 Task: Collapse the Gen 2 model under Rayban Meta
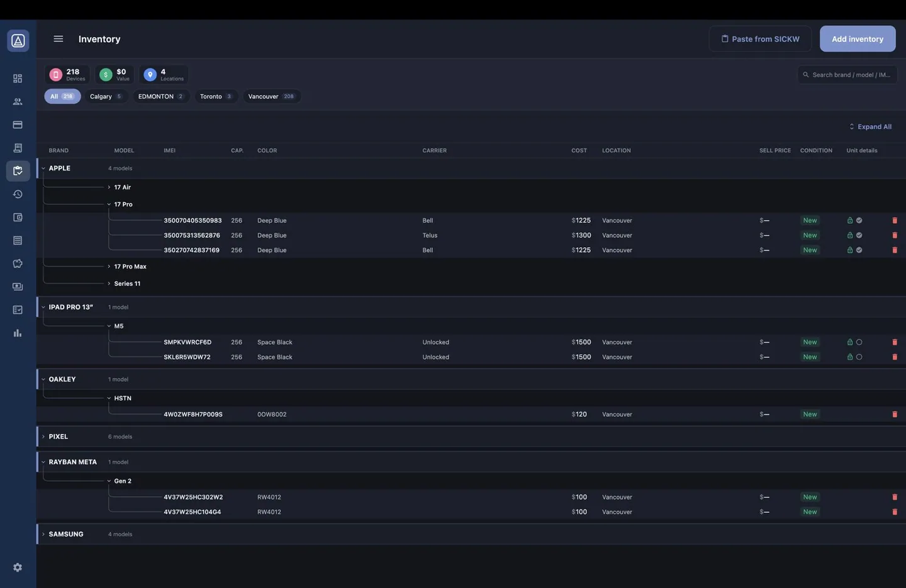coord(109,481)
